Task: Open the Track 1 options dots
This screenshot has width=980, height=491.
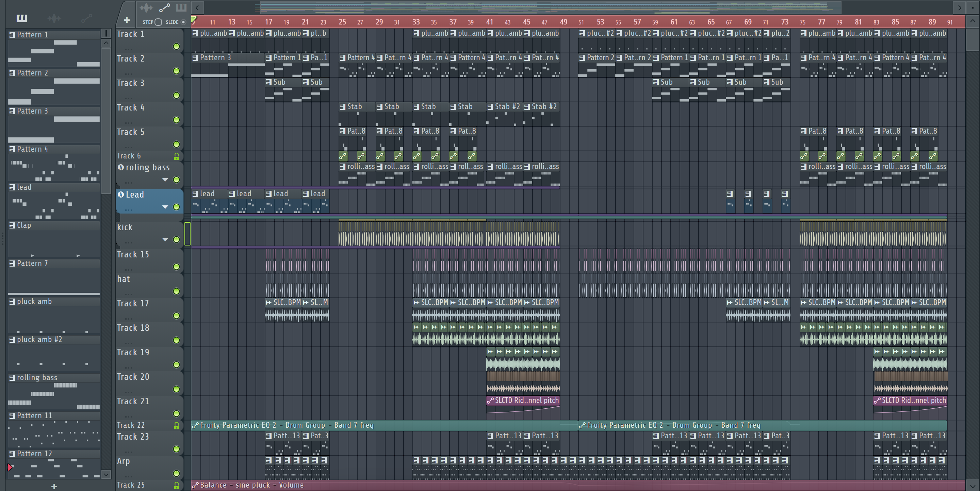Action: click(x=129, y=49)
